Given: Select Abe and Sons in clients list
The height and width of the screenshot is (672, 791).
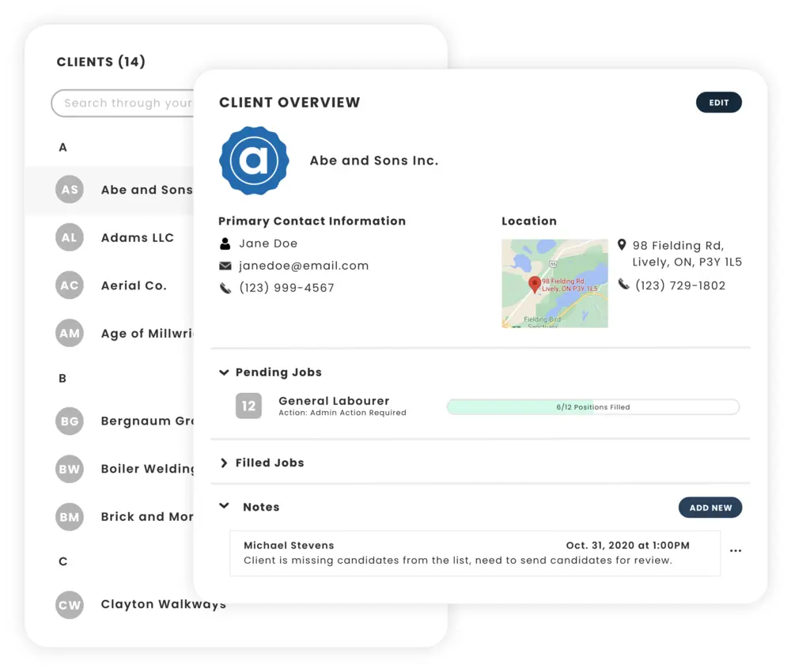Looking at the screenshot, I should coord(109,190).
